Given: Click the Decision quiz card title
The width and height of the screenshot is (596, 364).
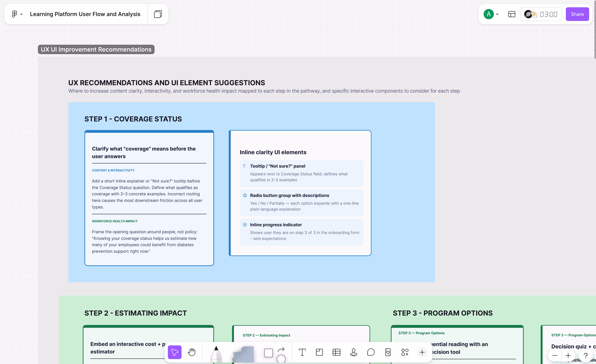Looking at the screenshot, I should point(574,346).
